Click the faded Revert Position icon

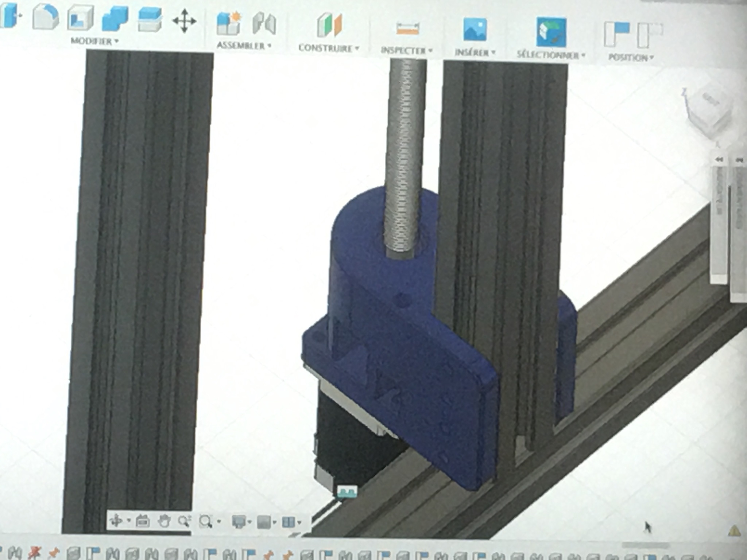650,35
